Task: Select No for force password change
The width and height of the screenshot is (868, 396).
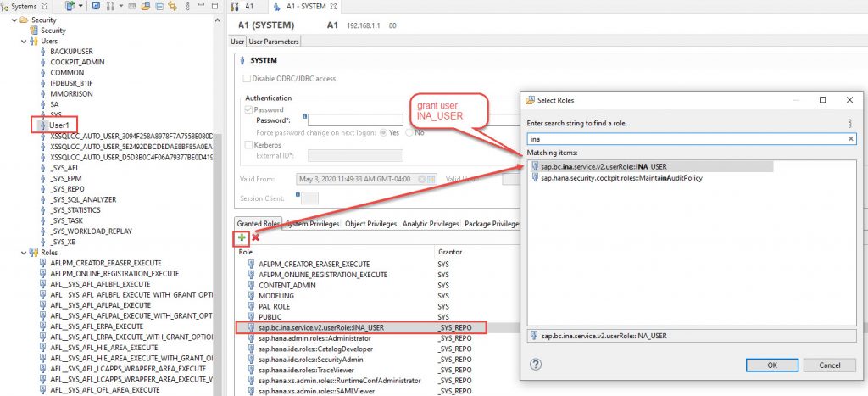Action: (409, 133)
